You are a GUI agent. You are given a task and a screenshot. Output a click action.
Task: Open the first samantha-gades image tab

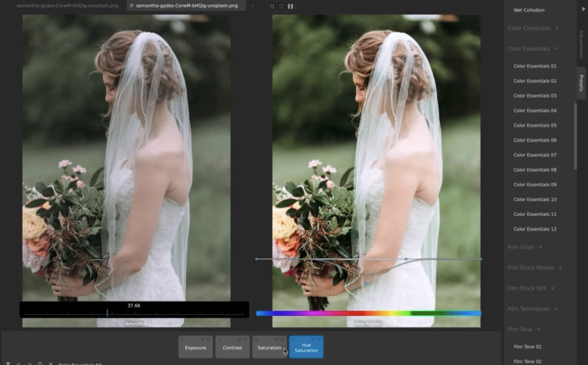[x=67, y=5]
